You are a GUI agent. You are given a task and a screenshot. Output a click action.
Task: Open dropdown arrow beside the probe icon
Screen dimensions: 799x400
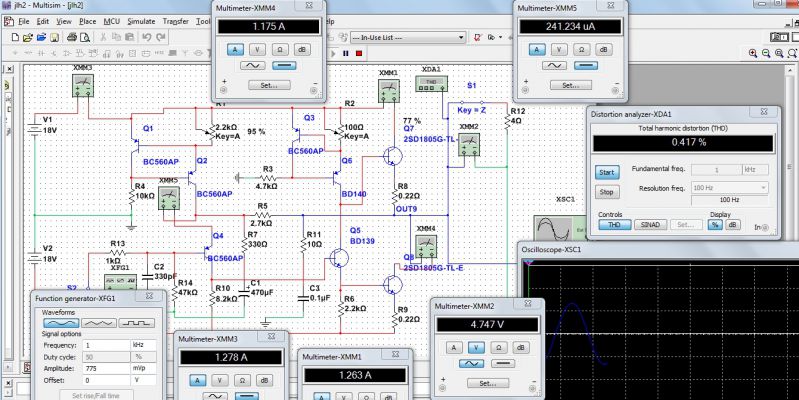coord(500,37)
